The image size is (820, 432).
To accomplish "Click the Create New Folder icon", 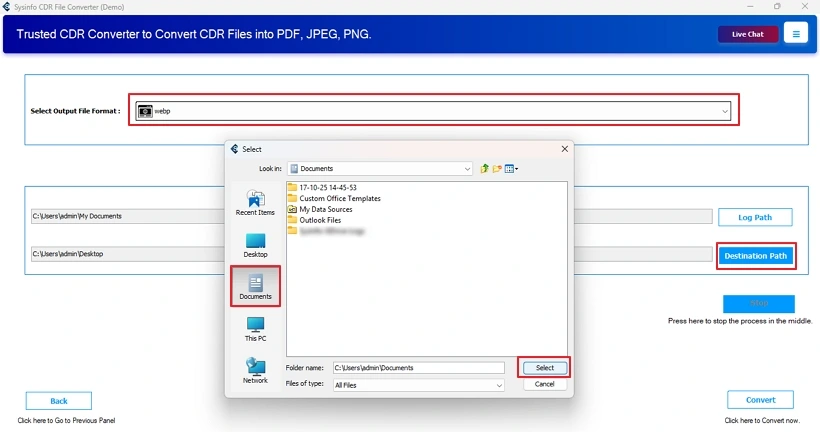I will (497, 168).
